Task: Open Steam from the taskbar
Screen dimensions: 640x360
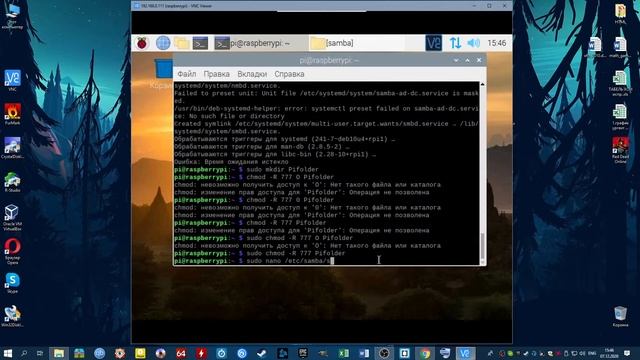Action: tap(262, 353)
